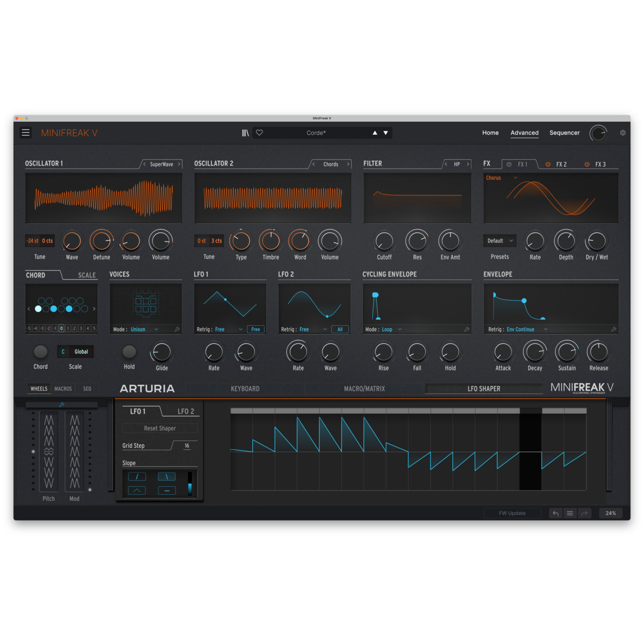The image size is (644, 644).
Task: Show next chord with right arrow
Action: coord(94,309)
